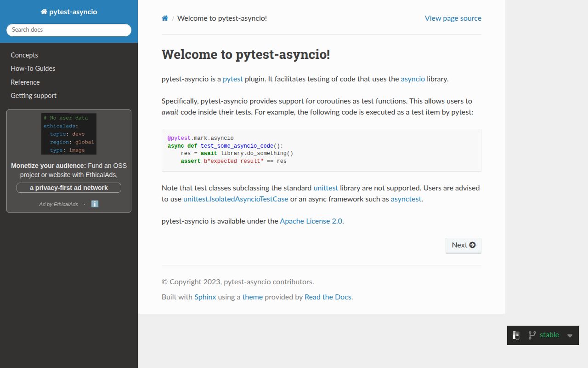588x368 pixels.
Task: Click the git branch icon beside stable
Action: (532, 335)
